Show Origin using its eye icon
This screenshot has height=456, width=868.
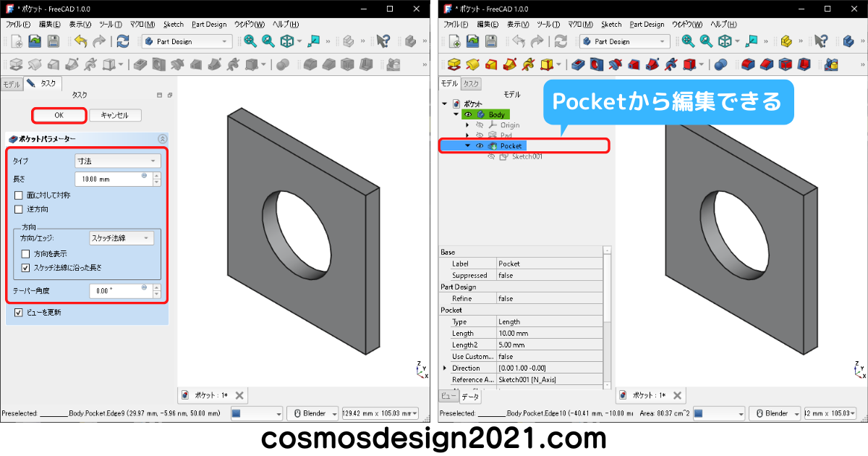coord(480,125)
